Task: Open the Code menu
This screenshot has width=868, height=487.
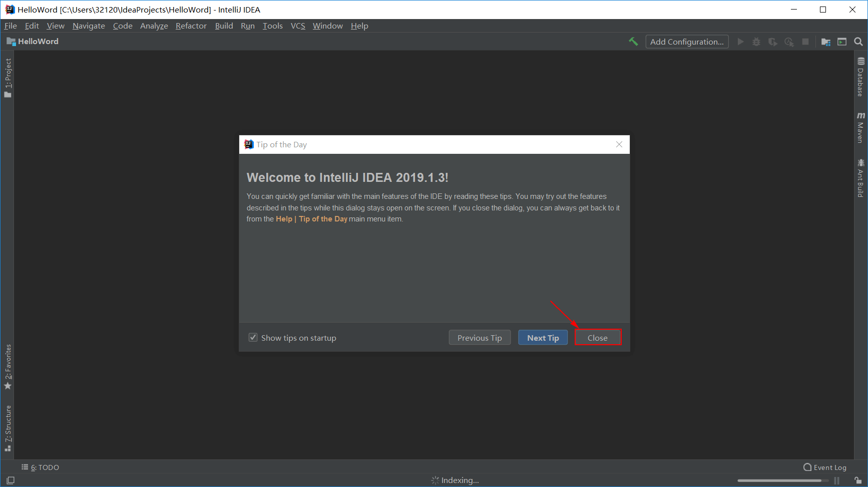Action: [123, 26]
